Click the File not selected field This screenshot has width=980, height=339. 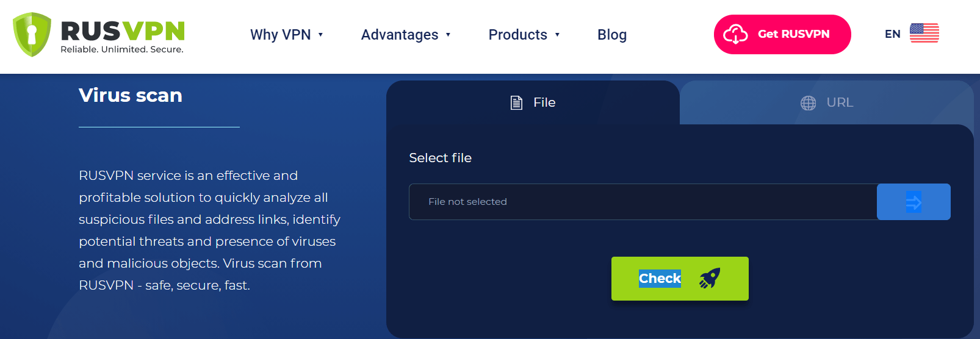pyautogui.click(x=643, y=202)
